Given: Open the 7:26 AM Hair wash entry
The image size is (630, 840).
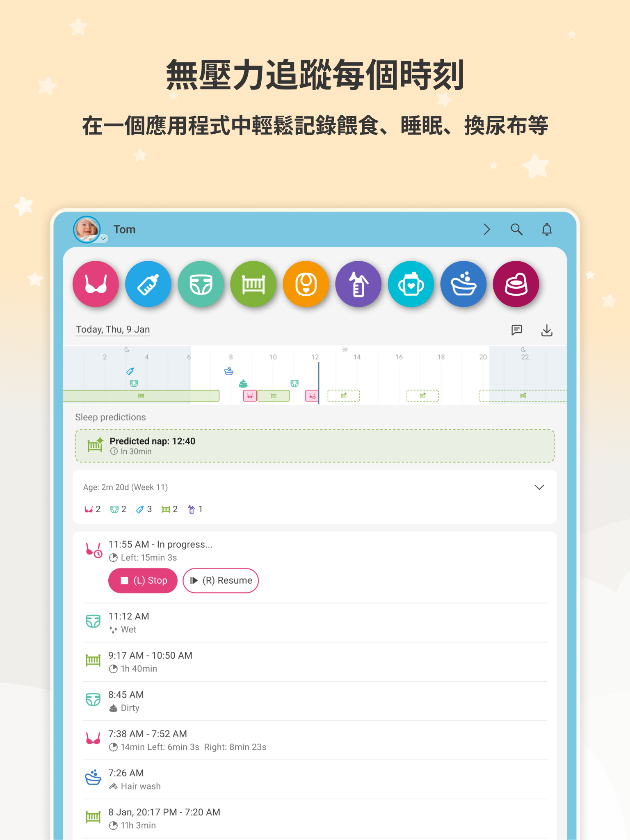Looking at the screenshot, I should pos(315,779).
